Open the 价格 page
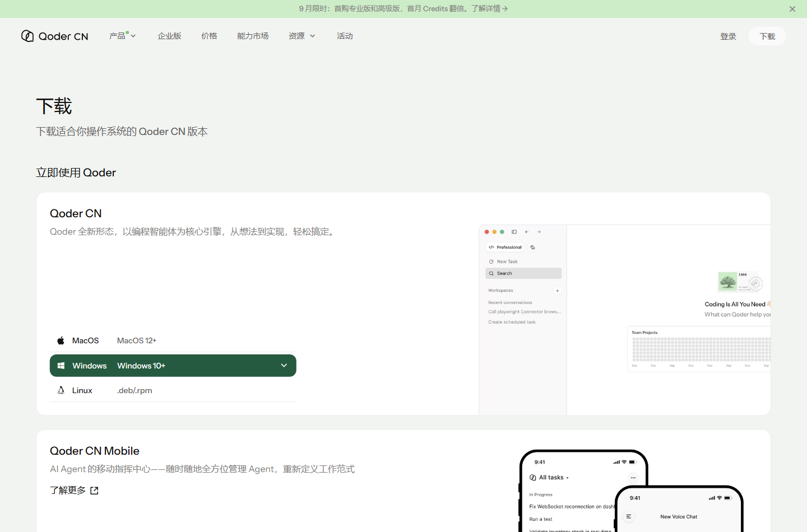 pyautogui.click(x=209, y=36)
